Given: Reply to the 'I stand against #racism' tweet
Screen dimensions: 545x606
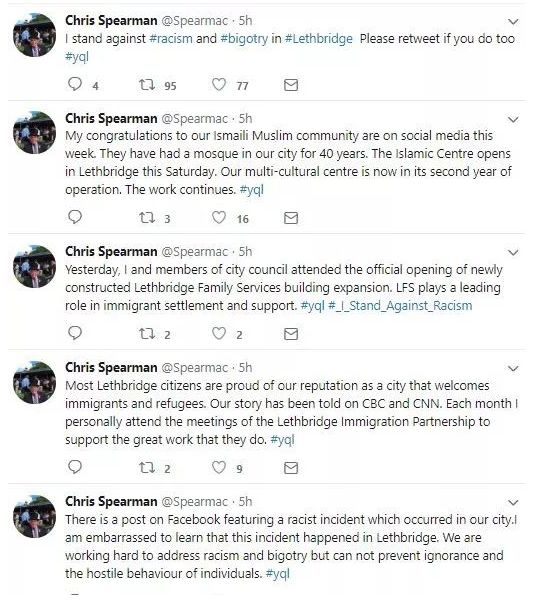Looking at the screenshot, I should point(75,84).
